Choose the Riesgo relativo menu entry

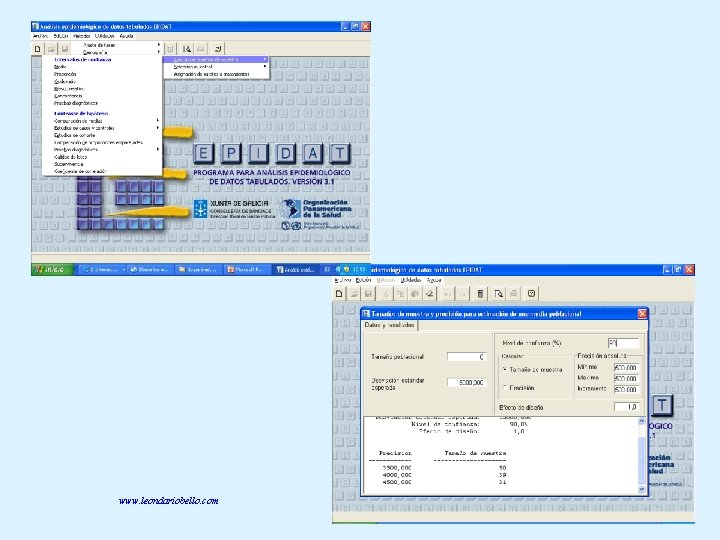pyautogui.click(x=69, y=89)
